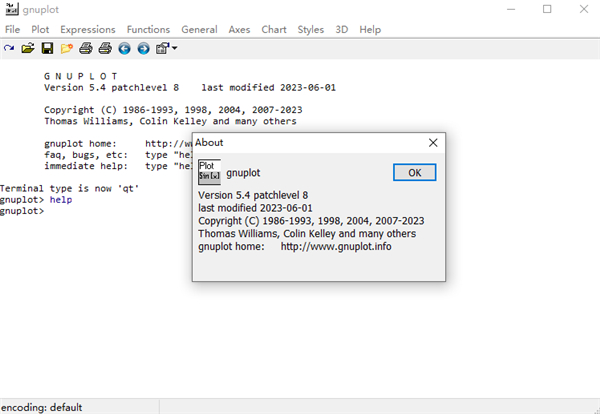Click the blue Next command arrow icon
600x414 pixels.
(x=143, y=49)
